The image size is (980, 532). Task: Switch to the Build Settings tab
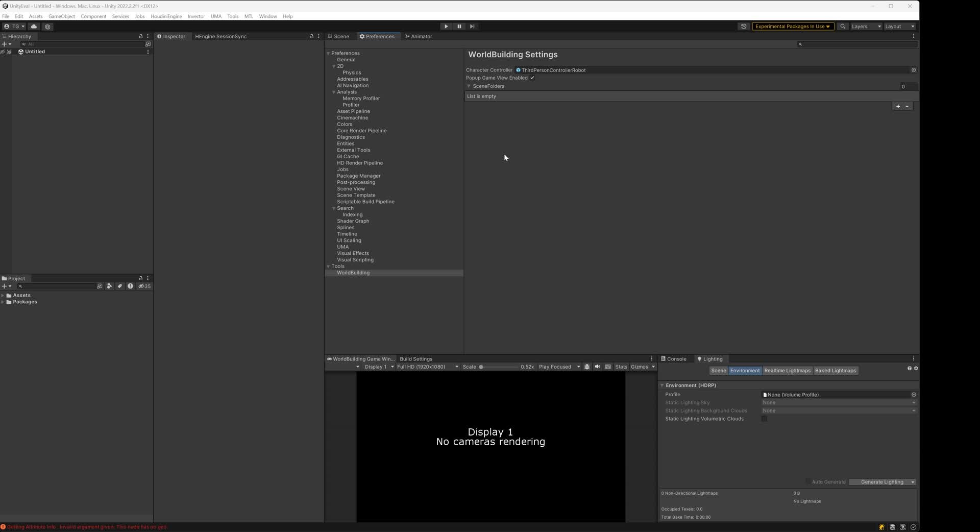pyautogui.click(x=416, y=359)
